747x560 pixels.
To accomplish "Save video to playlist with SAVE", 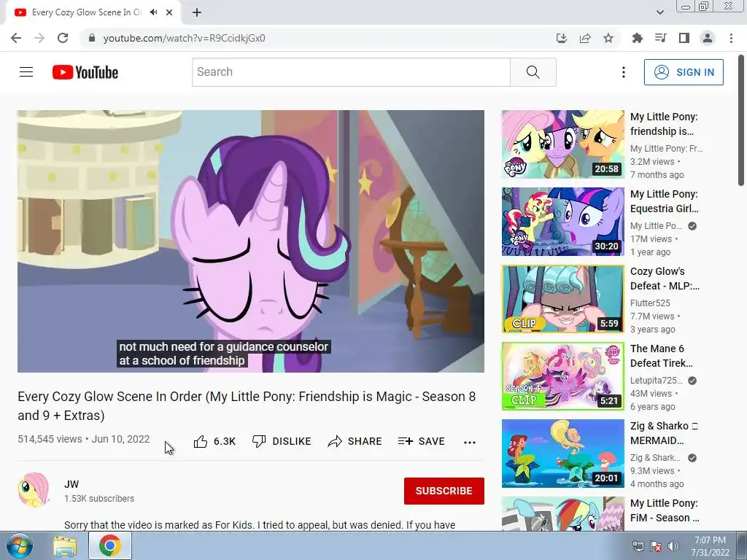I will click(x=421, y=441).
